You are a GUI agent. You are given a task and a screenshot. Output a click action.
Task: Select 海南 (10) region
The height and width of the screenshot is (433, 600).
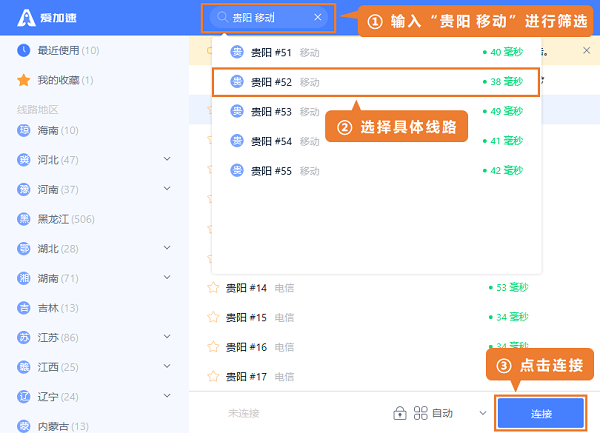click(58, 130)
